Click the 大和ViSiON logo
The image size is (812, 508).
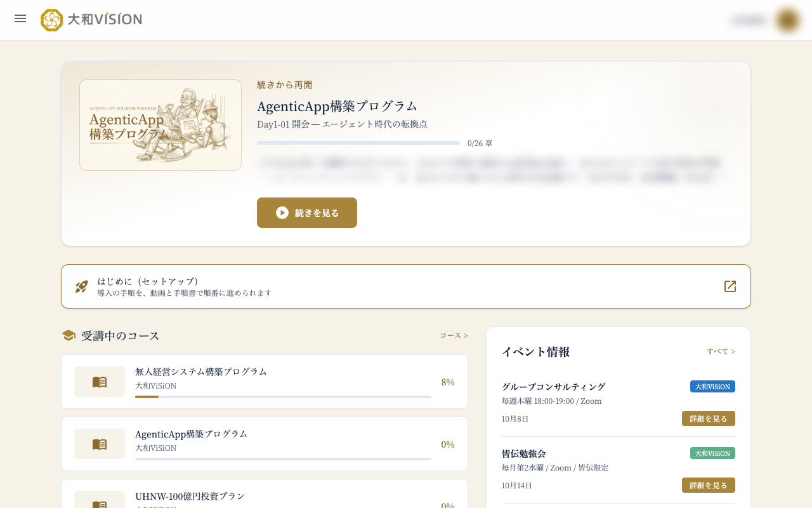pos(91,20)
